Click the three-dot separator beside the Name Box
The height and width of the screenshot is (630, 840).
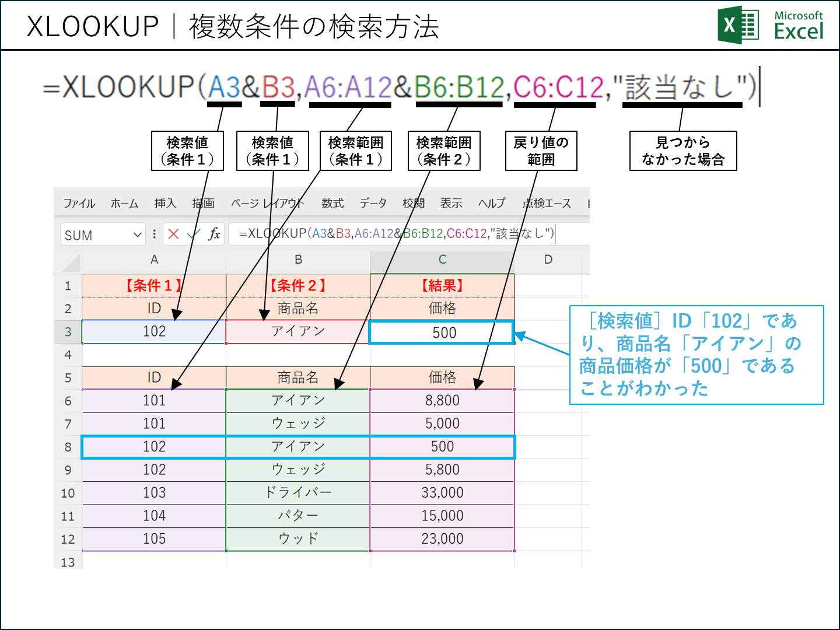pyautogui.click(x=153, y=234)
